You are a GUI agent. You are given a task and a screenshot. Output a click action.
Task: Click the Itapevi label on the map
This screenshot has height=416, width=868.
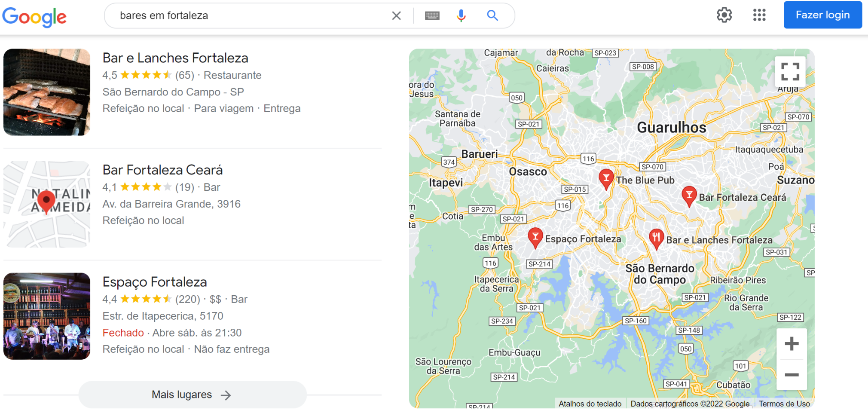tap(446, 183)
